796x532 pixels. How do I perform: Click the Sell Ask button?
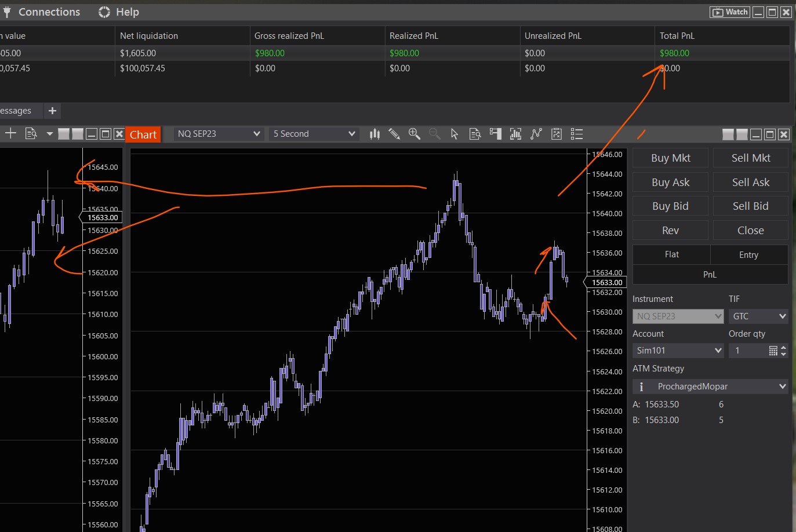pyautogui.click(x=750, y=183)
